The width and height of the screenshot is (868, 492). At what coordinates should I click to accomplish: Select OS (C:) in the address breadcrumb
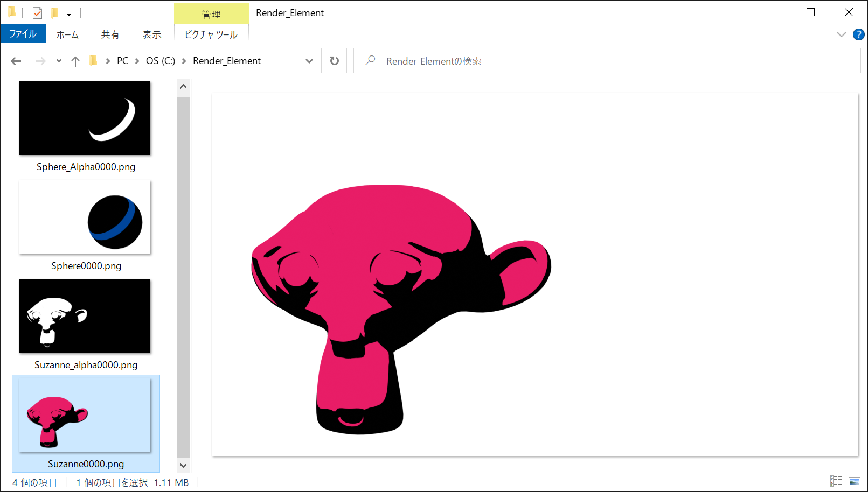pyautogui.click(x=161, y=61)
